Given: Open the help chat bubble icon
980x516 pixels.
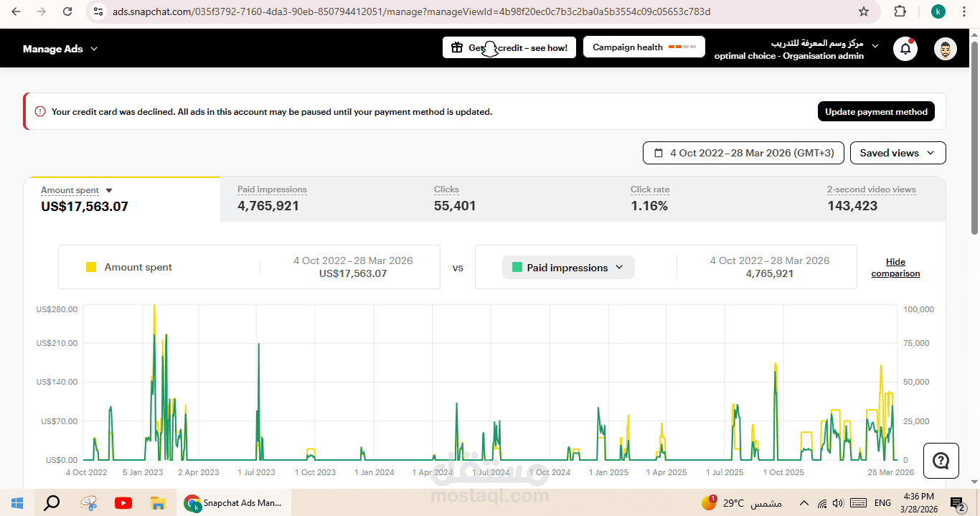Looking at the screenshot, I should click(941, 460).
